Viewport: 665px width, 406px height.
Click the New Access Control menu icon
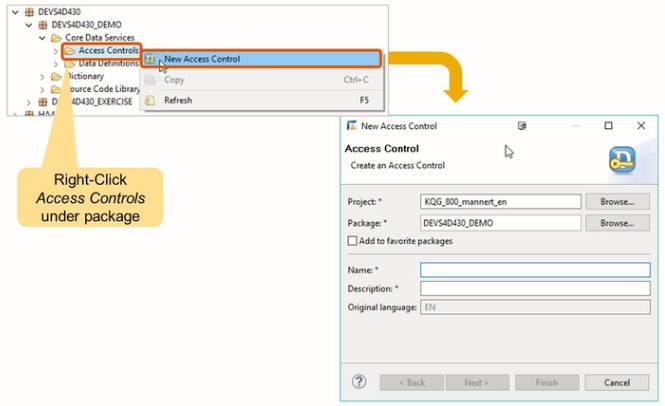coord(151,59)
